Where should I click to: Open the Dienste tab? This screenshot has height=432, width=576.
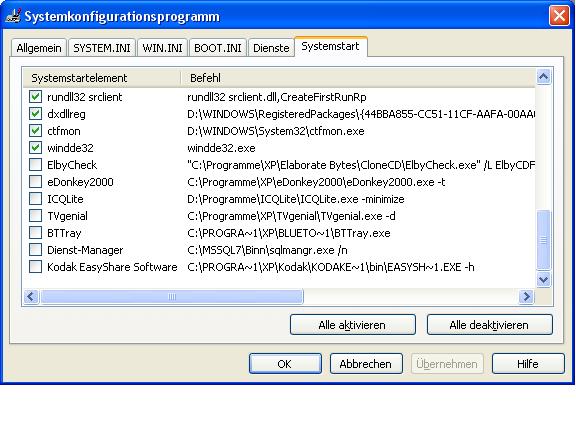pyautogui.click(x=271, y=48)
